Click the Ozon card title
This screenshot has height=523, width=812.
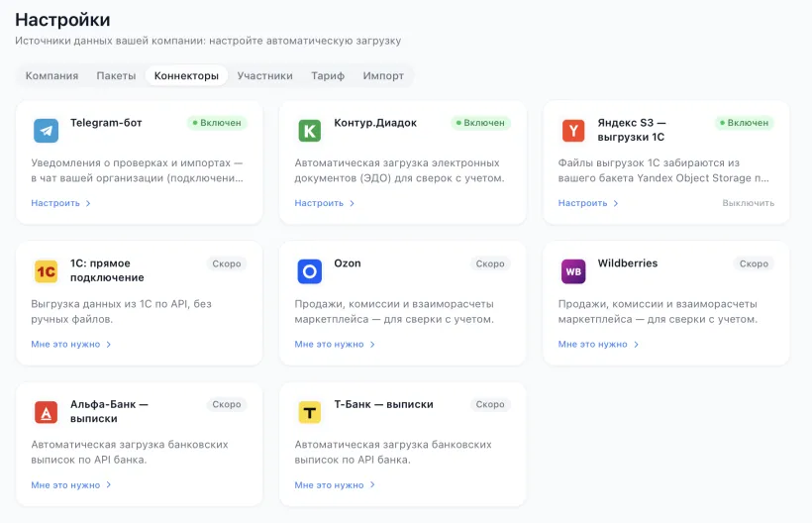coord(347,263)
